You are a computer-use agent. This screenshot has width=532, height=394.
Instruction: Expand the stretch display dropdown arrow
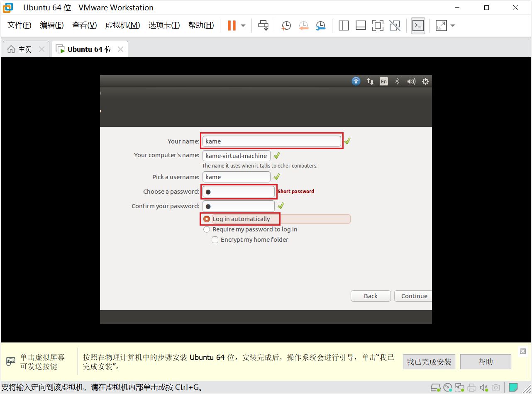point(453,26)
